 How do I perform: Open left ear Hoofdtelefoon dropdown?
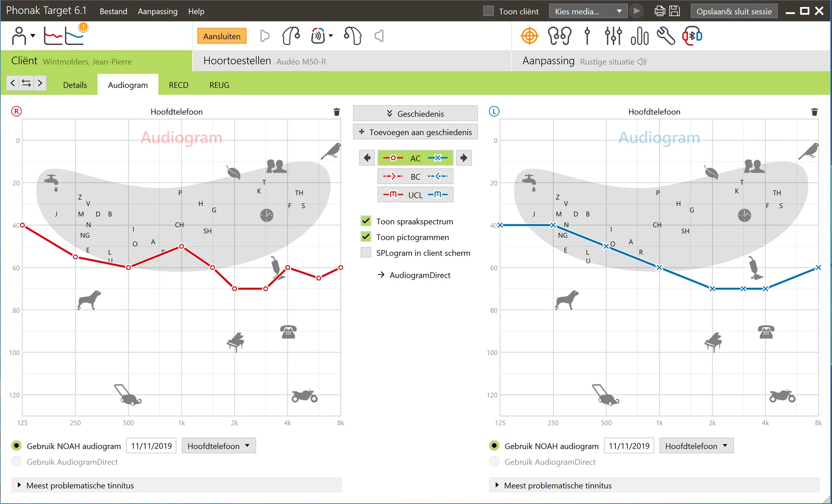coord(696,445)
